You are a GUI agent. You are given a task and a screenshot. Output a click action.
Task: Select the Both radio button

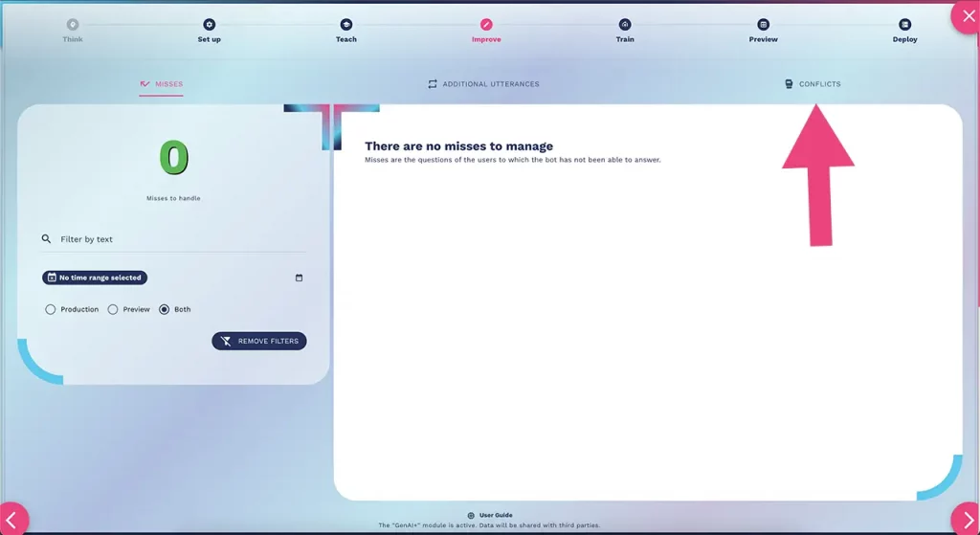tap(164, 309)
